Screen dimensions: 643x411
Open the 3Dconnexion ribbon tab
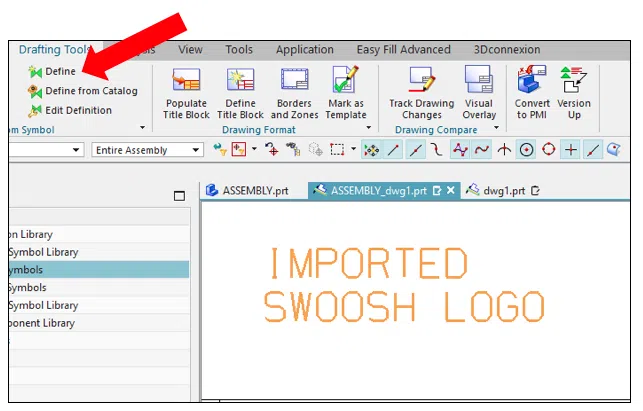(507, 50)
